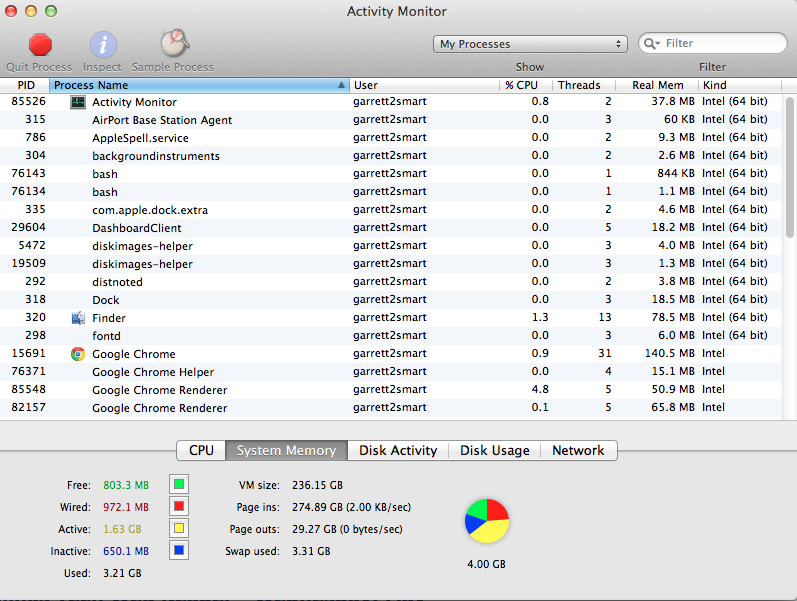The height and width of the screenshot is (601, 797).
Task: Open the Network tab
Action: pyautogui.click(x=578, y=450)
